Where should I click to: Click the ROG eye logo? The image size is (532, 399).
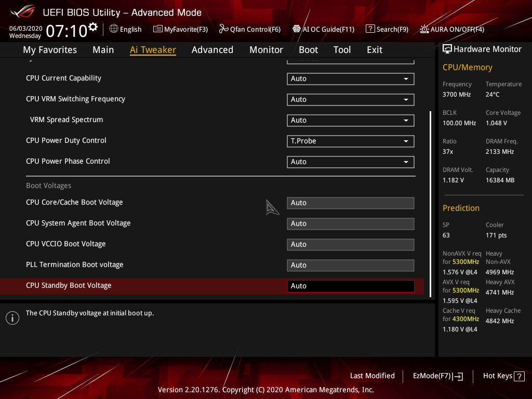pyautogui.click(x=21, y=11)
